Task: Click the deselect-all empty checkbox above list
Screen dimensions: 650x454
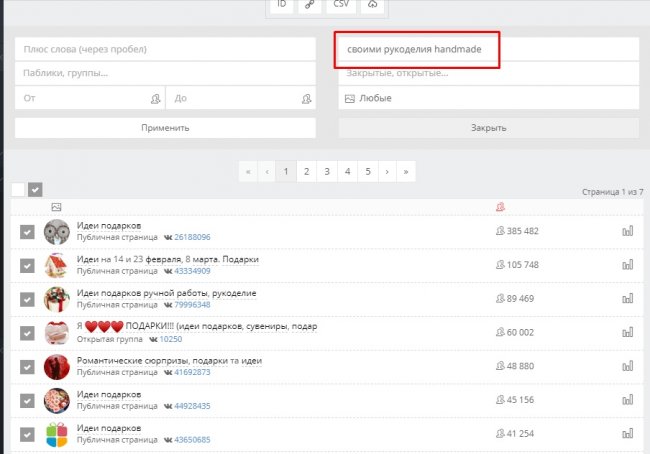Action: coord(18,189)
